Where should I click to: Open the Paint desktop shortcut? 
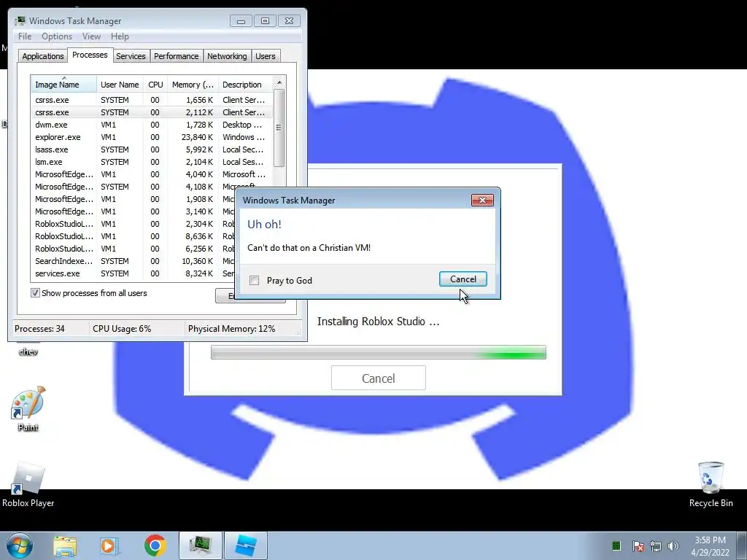click(x=28, y=409)
